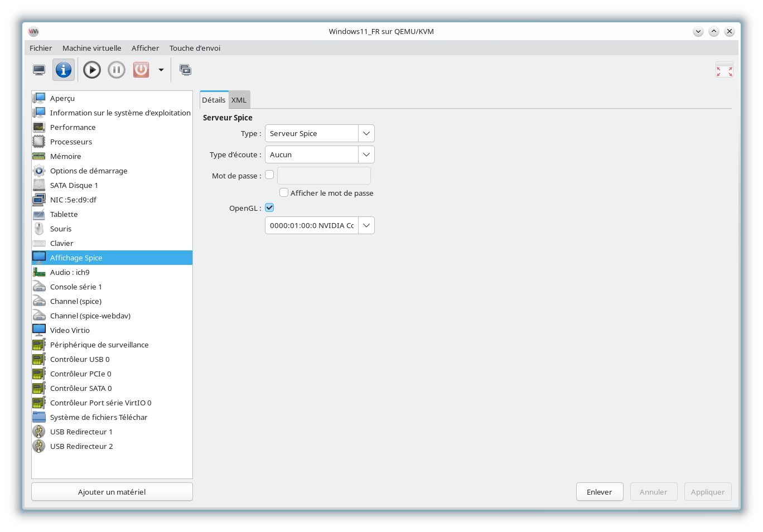This screenshot has height=532, width=763.
Task: Select Contrôleur PCIe 0 entry
Action: coord(112,374)
